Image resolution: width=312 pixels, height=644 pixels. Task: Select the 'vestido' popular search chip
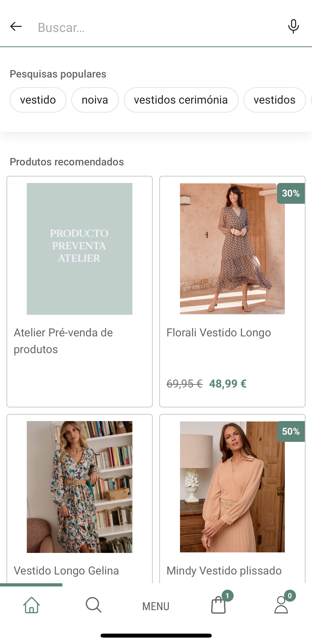(38, 100)
